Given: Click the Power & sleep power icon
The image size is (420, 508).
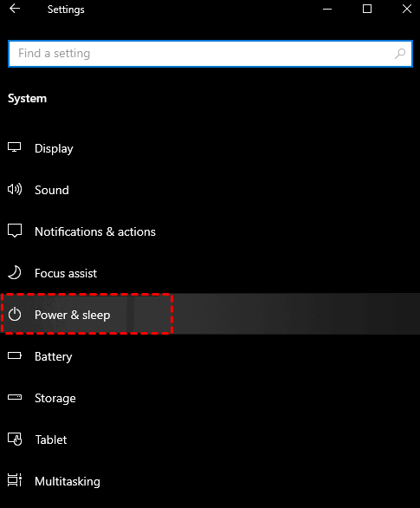Looking at the screenshot, I should (15, 315).
